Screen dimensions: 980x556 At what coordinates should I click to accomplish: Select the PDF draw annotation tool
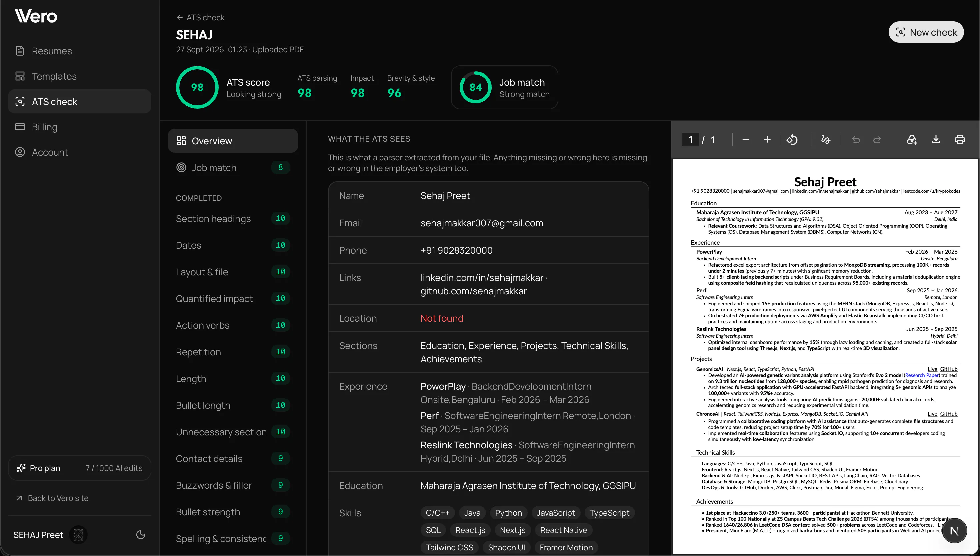pos(825,139)
